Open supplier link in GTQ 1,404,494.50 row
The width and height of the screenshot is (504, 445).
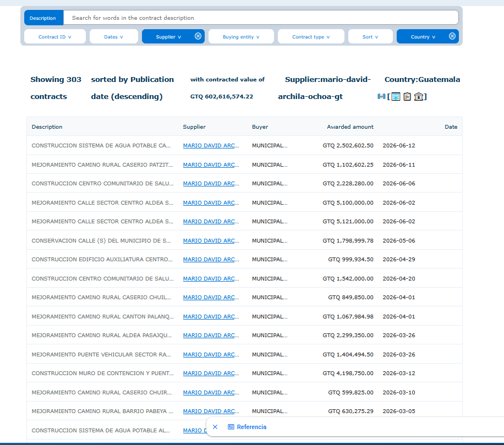pyautogui.click(x=211, y=354)
